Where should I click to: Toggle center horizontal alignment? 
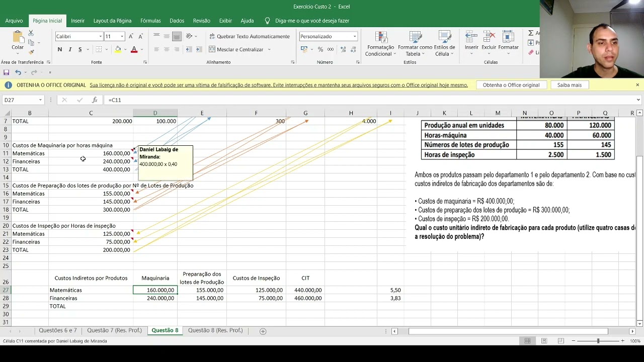pos(167,49)
